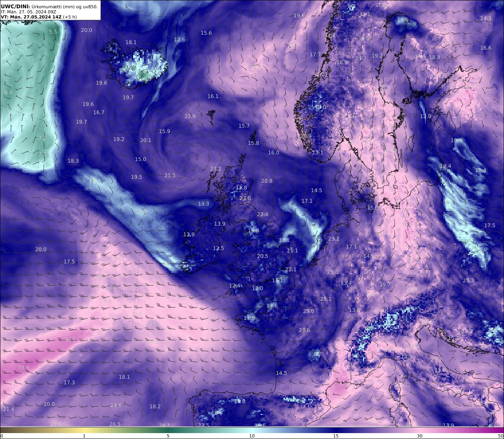Click the 16.7 map value

99,112
